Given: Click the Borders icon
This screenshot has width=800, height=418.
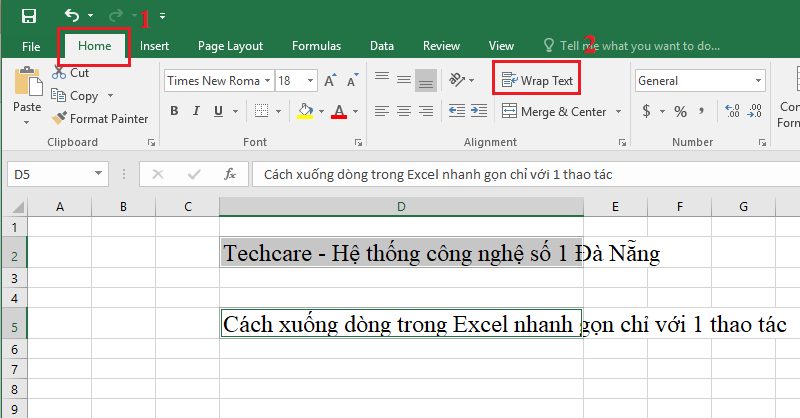Looking at the screenshot, I should 261,111.
